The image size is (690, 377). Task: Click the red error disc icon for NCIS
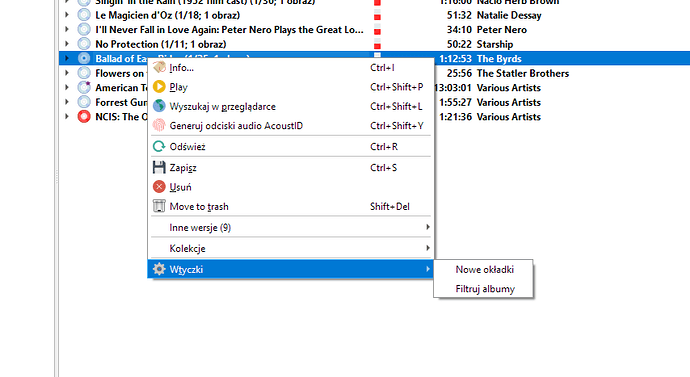pos(84,117)
